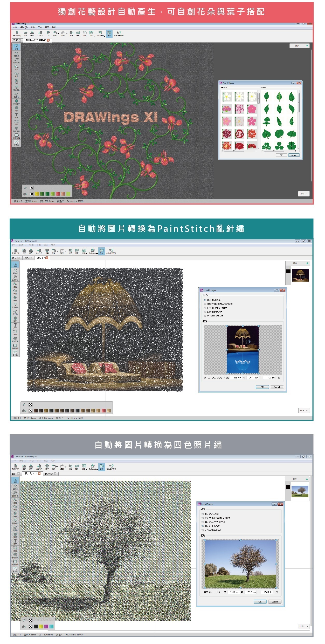Screen dimensions: 325x644
Task: Pick the Rhinestone shapes tool in top window
Action: click(16, 102)
